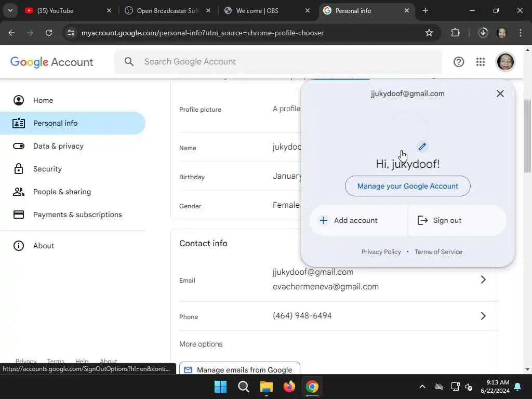The height and width of the screenshot is (399, 532).
Task: Open the Extensions puzzle icon
Action: tap(455, 33)
